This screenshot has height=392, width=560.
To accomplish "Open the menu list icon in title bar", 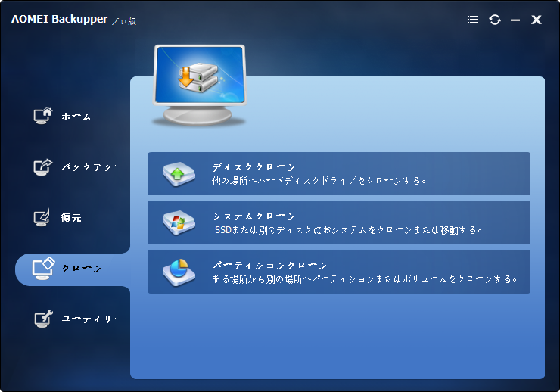I will (472, 20).
